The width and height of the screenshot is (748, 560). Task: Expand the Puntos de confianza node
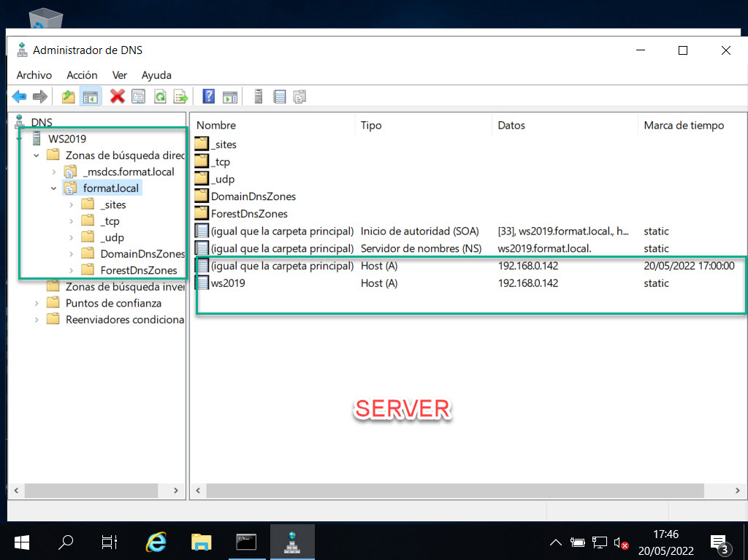[37, 304]
